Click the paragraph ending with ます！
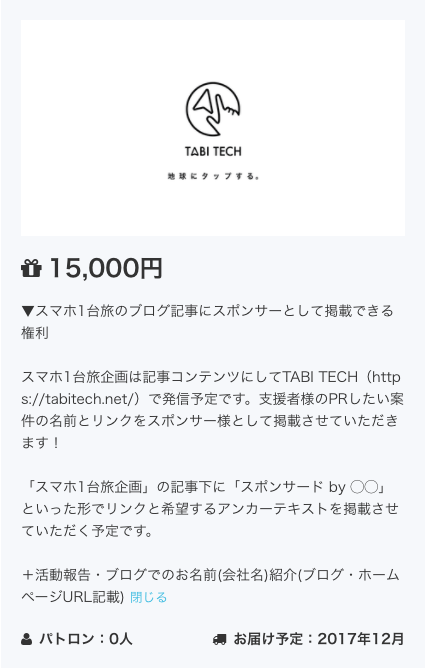The image size is (425, 668). click(x=212, y=410)
